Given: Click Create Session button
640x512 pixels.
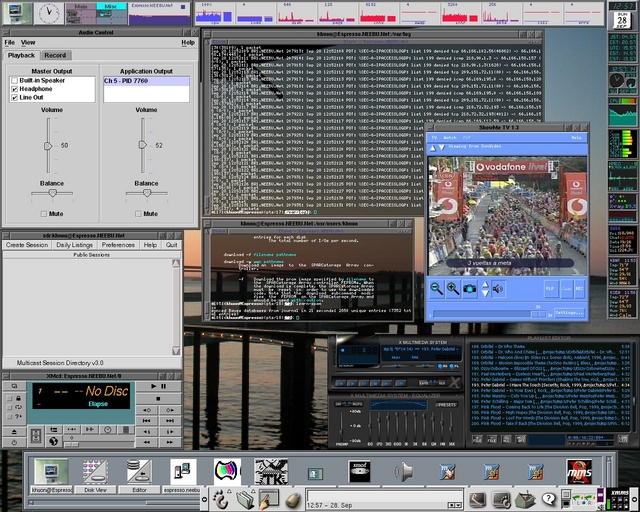Looking at the screenshot, I should tap(27, 245).
